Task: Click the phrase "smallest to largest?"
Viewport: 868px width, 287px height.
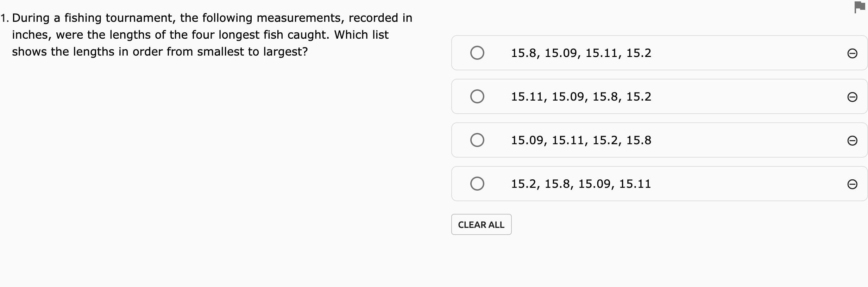Action: point(252,52)
